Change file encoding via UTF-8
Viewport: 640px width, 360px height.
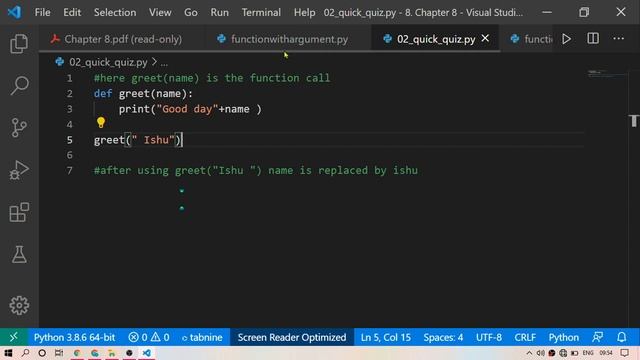point(489,337)
